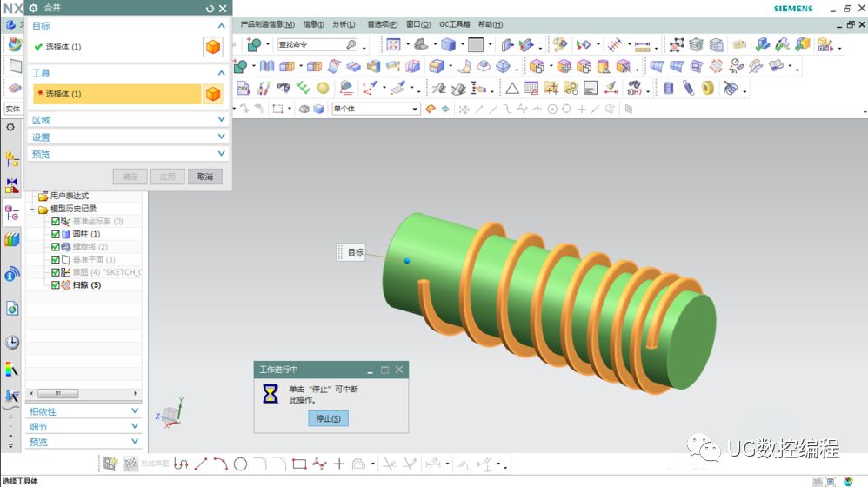Expand the 设置 section in merge dialog
Image resolution: width=868 pixels, height=487 pixels.
[x=129, y=137]
